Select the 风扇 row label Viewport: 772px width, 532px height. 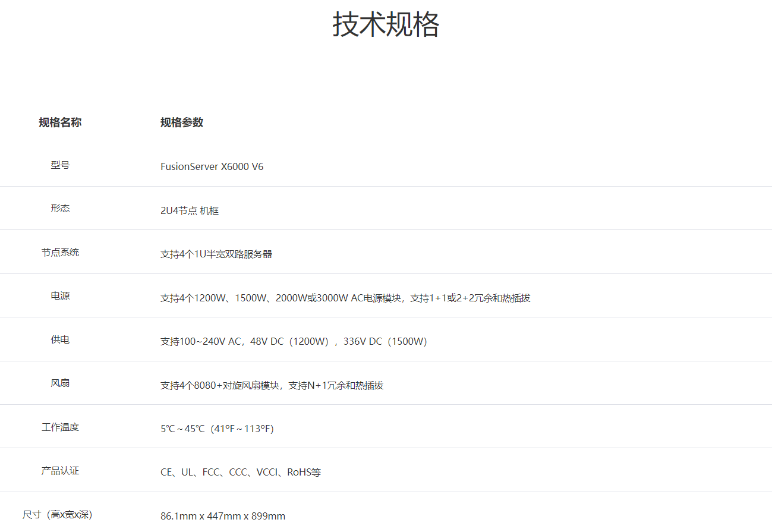60,383
